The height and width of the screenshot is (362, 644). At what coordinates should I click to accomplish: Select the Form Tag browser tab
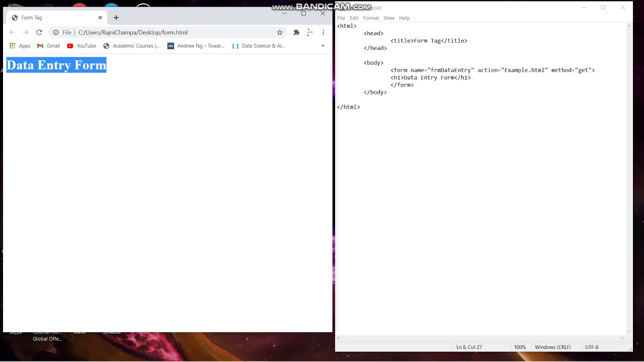56,18
